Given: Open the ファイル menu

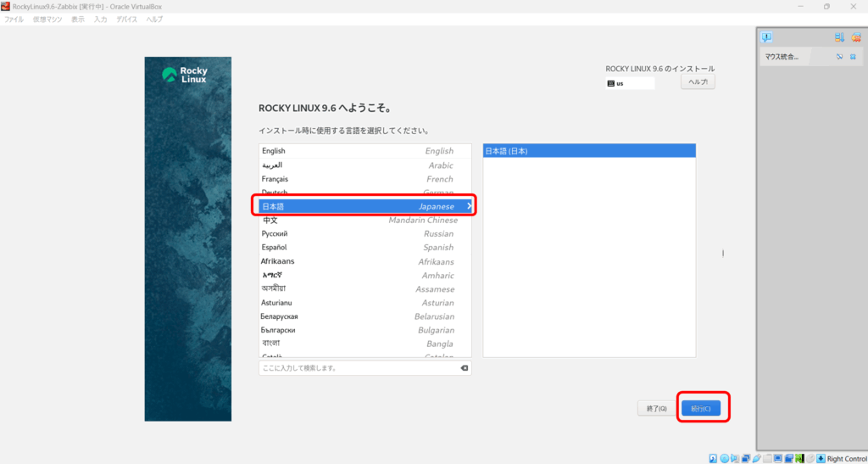Looking at the screenshot, I should point(14,20).
